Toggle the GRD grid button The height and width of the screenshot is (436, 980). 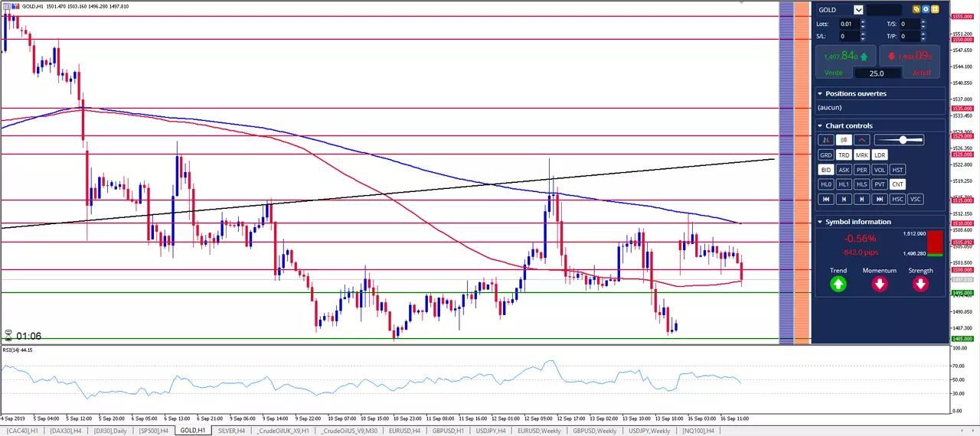825,155
